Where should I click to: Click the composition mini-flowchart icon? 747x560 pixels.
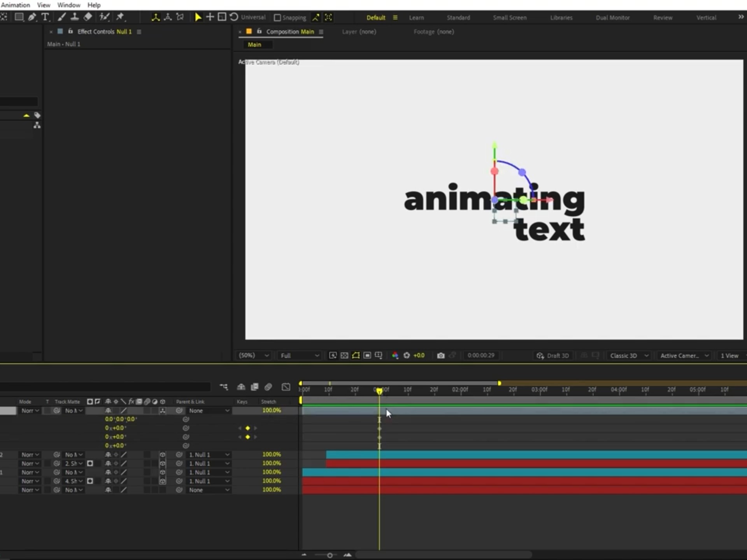(x=224, y=387)
